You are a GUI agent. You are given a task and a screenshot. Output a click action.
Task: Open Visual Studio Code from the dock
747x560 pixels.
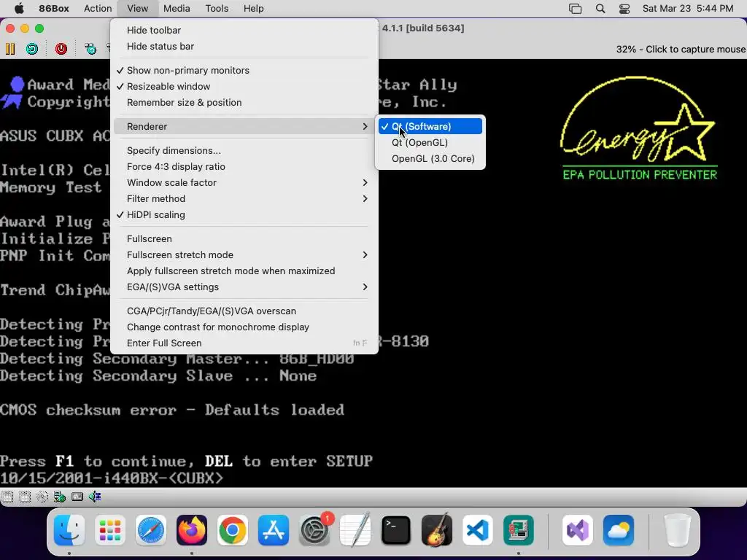click(478, 530)
